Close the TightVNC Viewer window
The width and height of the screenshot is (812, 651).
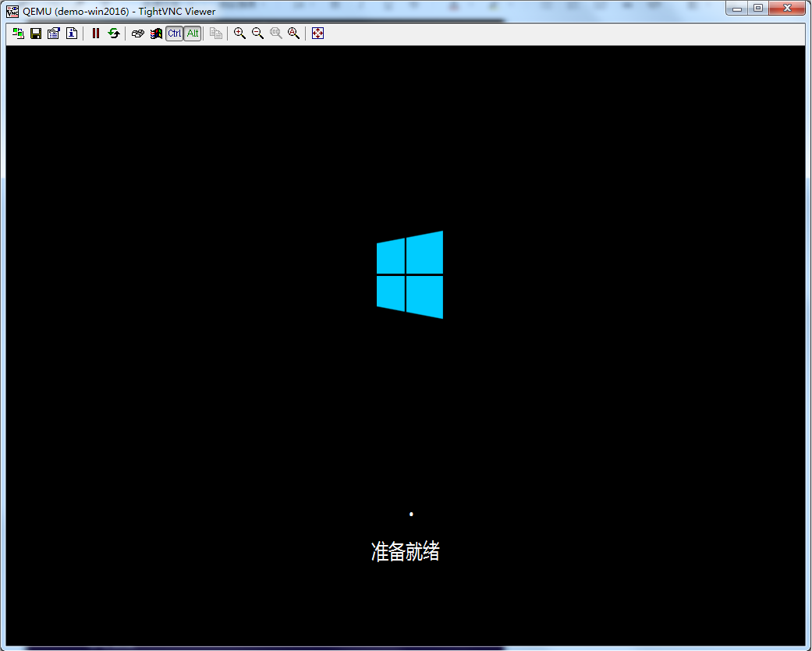point(787,9)
